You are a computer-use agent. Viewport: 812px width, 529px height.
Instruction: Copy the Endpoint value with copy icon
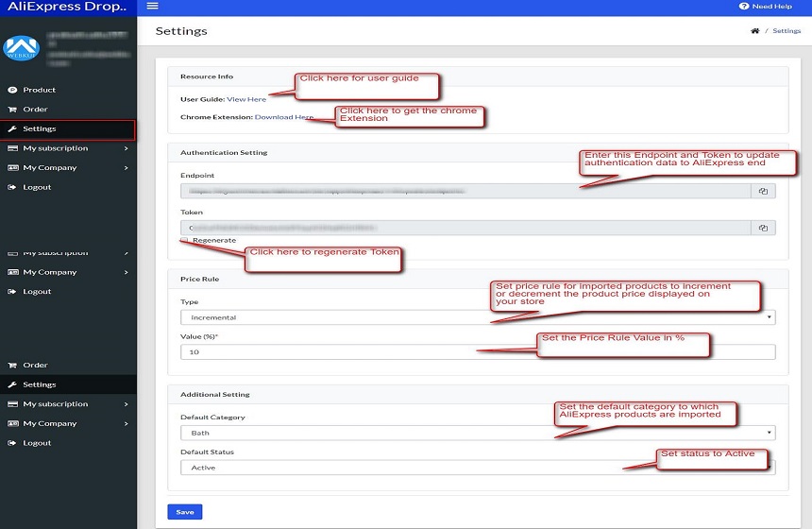(763, 191)
